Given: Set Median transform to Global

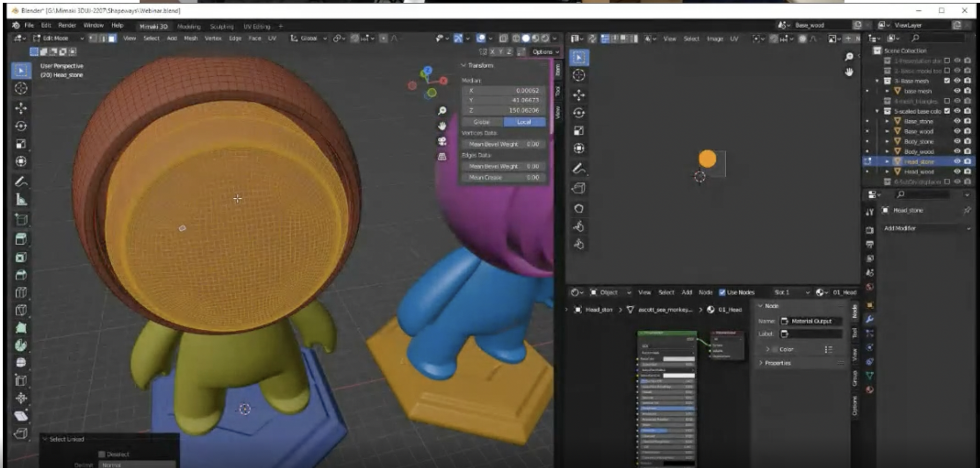Looking at the screenshot, I should (x=482, y=122).
